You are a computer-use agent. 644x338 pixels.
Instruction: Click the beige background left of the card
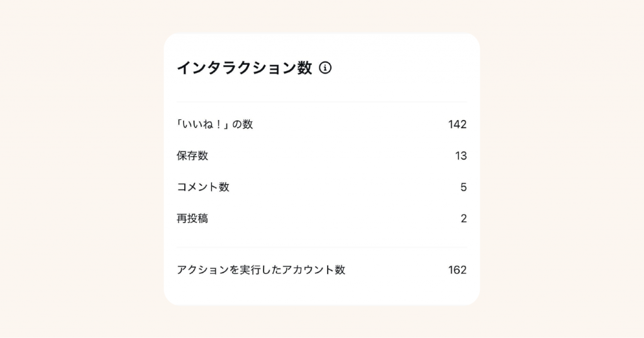[x=82, y=170]
